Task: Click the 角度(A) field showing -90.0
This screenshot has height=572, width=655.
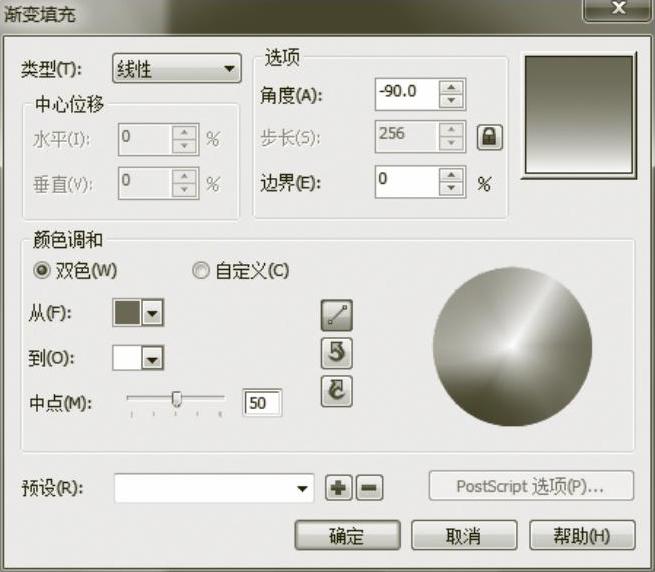Action: point(407,94)
